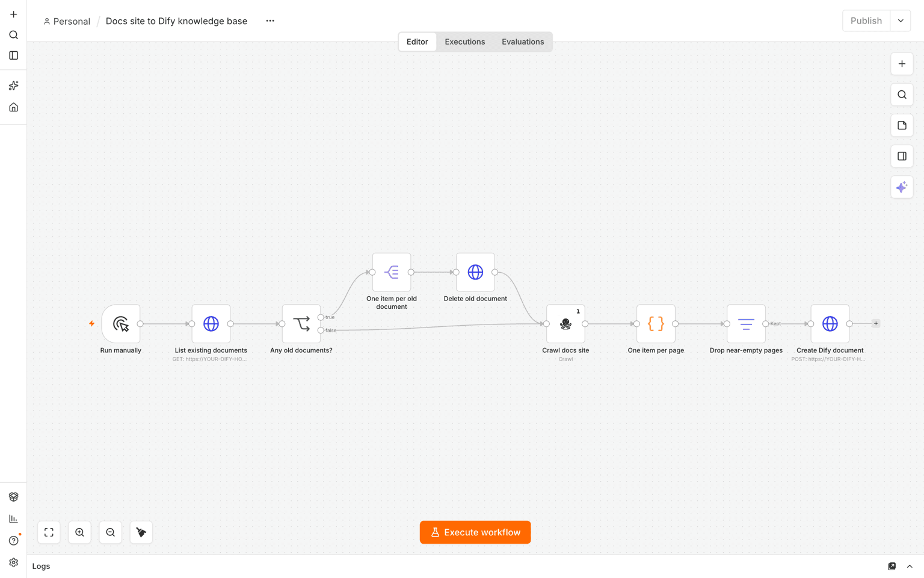The height and width of the screenshot is (578, 924).
Task: Open the workflow three-dot menu
Action: (x=270, y=21)
